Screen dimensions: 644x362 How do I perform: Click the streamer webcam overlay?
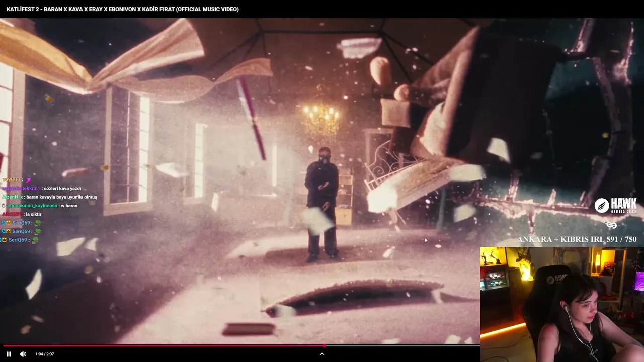[562, 304]
